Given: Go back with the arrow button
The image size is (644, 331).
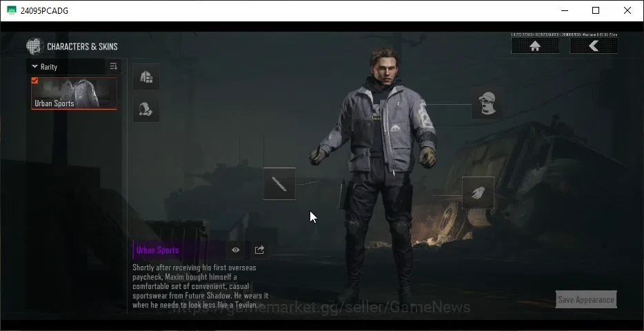Looking at the screenshot, I should [x=594, y=46].
